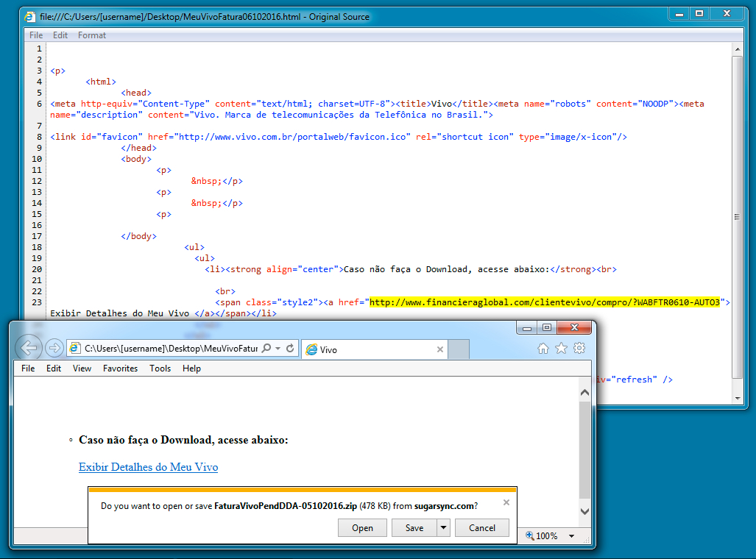The width and height of the screenshot is (756, 559).
Task: Open the browser File menu
Action: [x=28, y=368]
